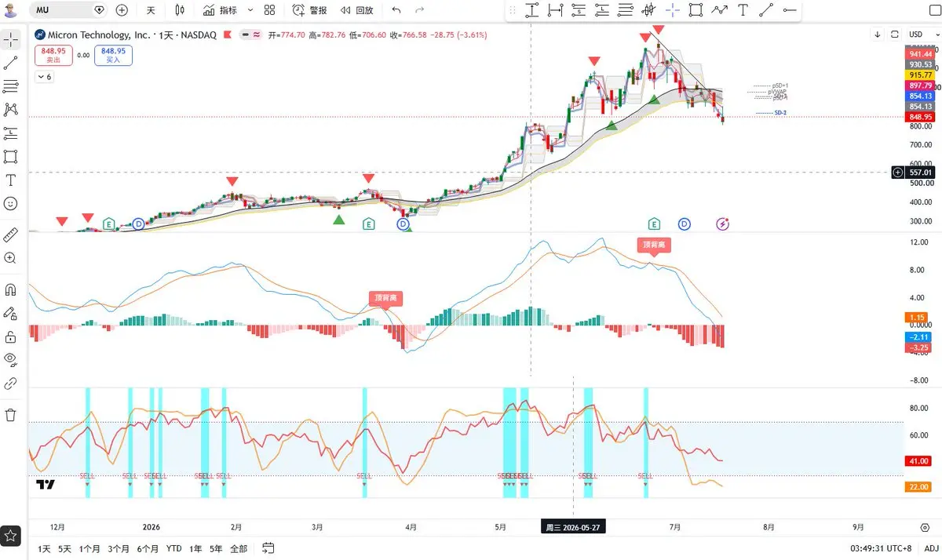Toggle lock all drawings padlock
This screenshot has width=942, height=560.
tap(11, 337)
